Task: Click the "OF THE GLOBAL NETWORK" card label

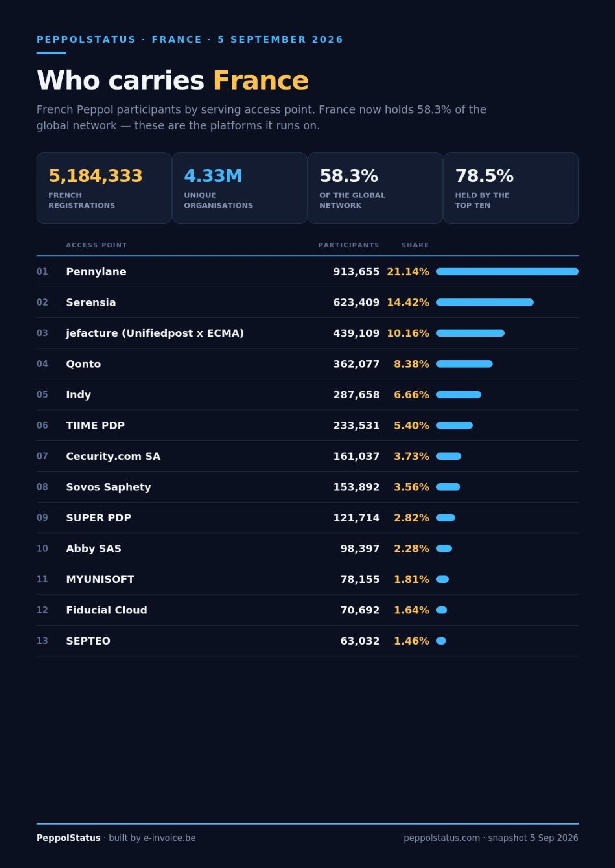Action: 352,200
